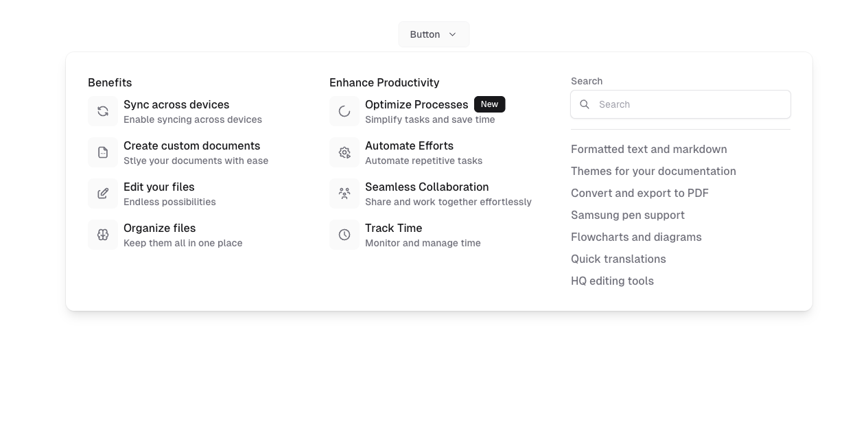
Task: Click the Organize files brain icon
Action: tap(103, 235)
